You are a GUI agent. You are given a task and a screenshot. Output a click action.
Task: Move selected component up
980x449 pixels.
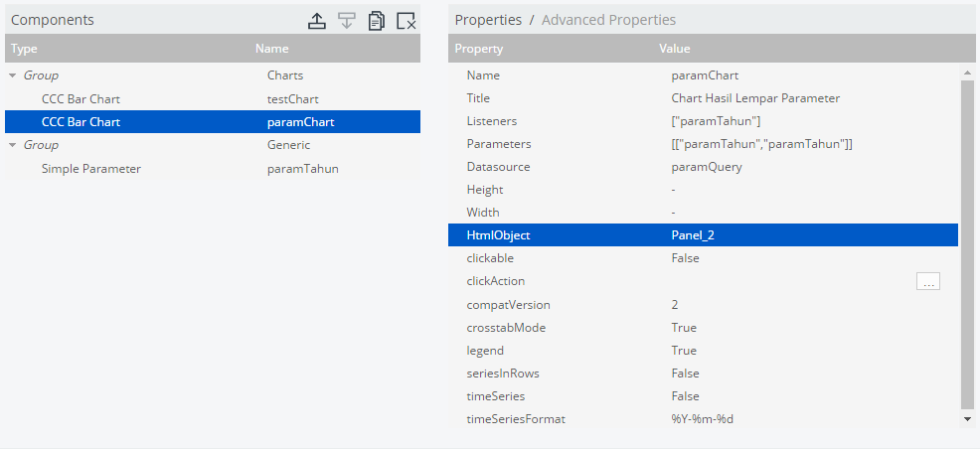point(317,21)
